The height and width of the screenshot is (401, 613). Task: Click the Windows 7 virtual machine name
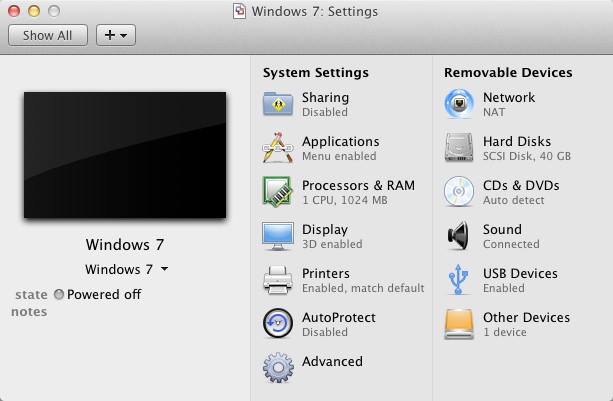coord(125,245)
